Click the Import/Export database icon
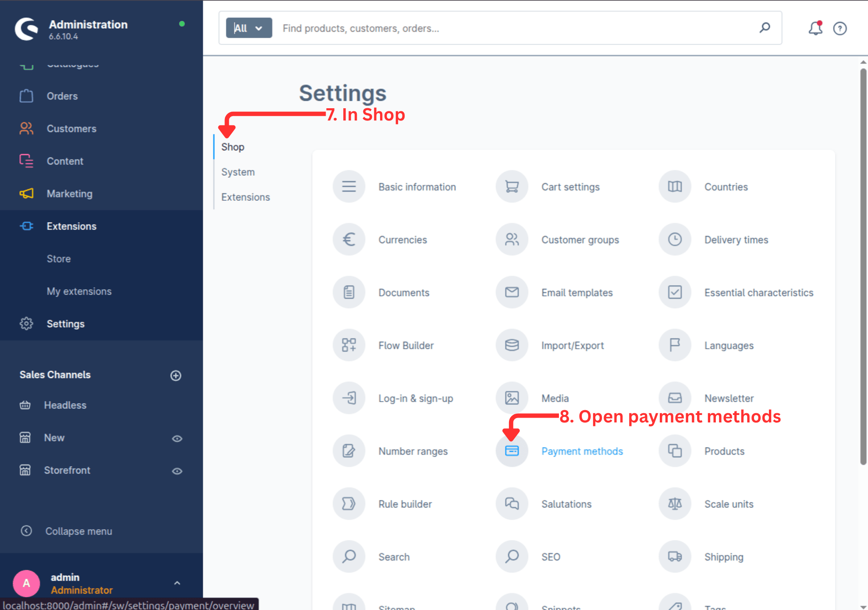 512,345
